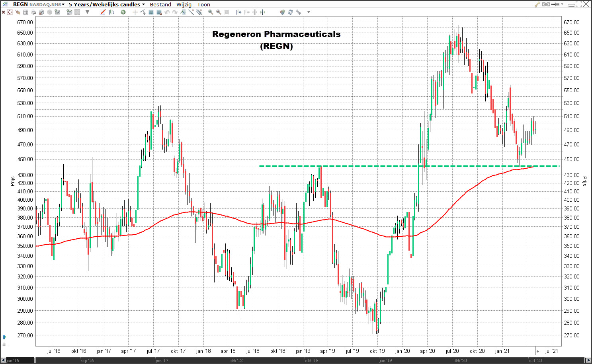Click the time scrollbar track near jun '17

162,360
